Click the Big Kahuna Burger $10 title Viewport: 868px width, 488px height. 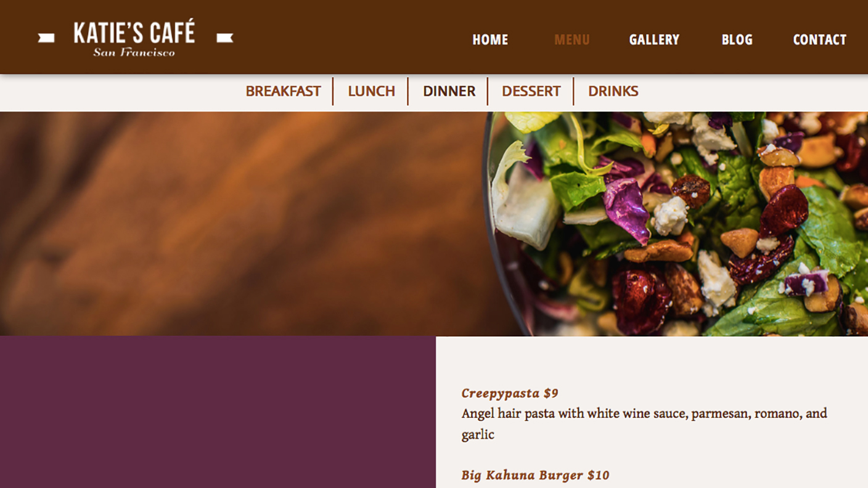pos(535,475)
